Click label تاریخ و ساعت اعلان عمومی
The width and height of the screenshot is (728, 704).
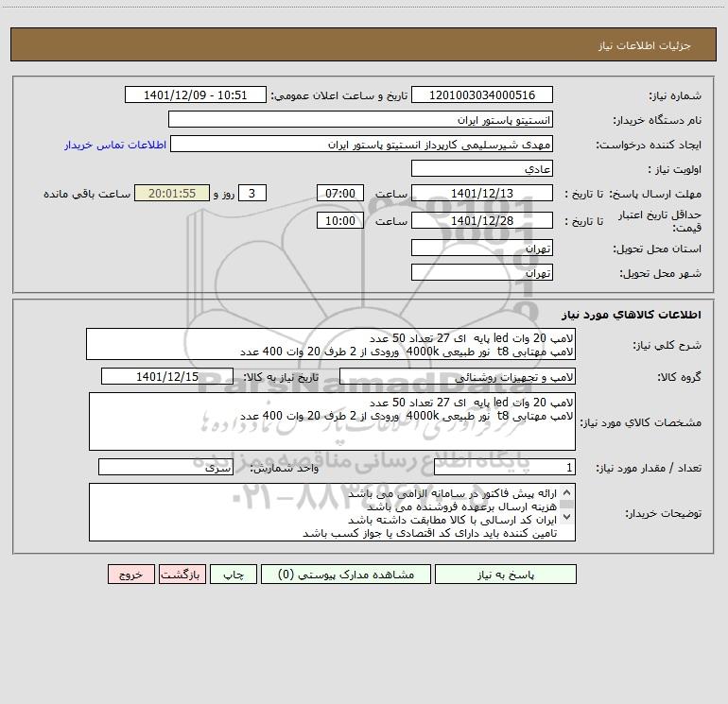[x=339, y=95]
